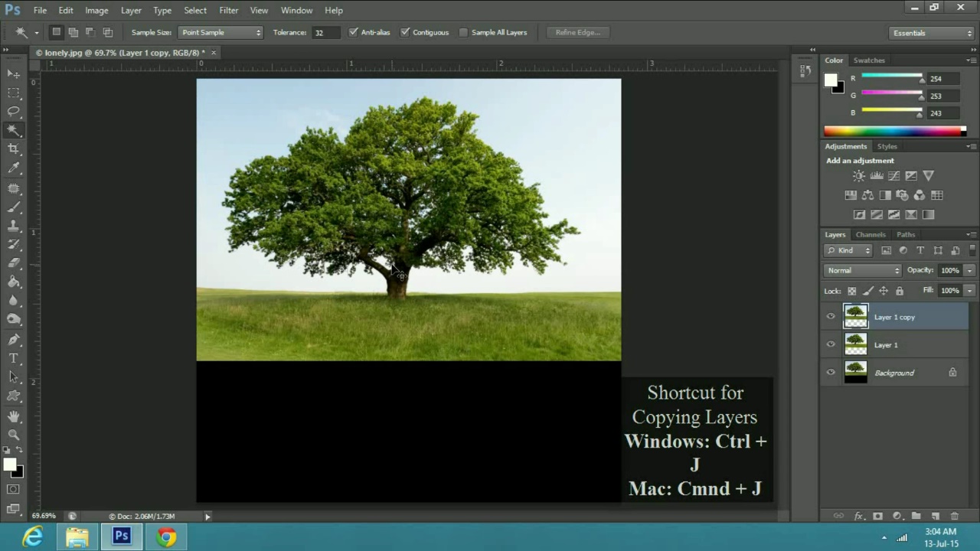Hide the Layer 1 copy layer
Viewport: 980px width, 551px height.
pos(831,317)
